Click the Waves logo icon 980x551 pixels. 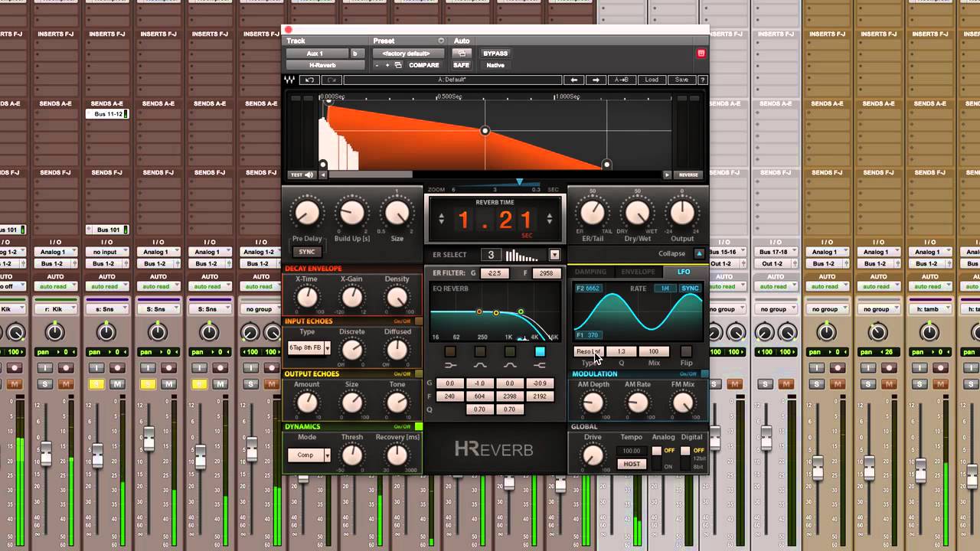coord(290,80)
